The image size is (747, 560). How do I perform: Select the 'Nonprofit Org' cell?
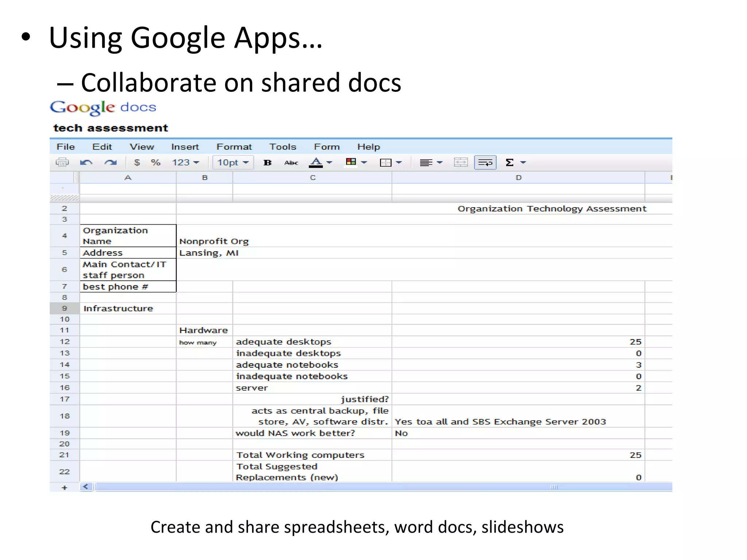pyautogui.click(x=424, y=236)
